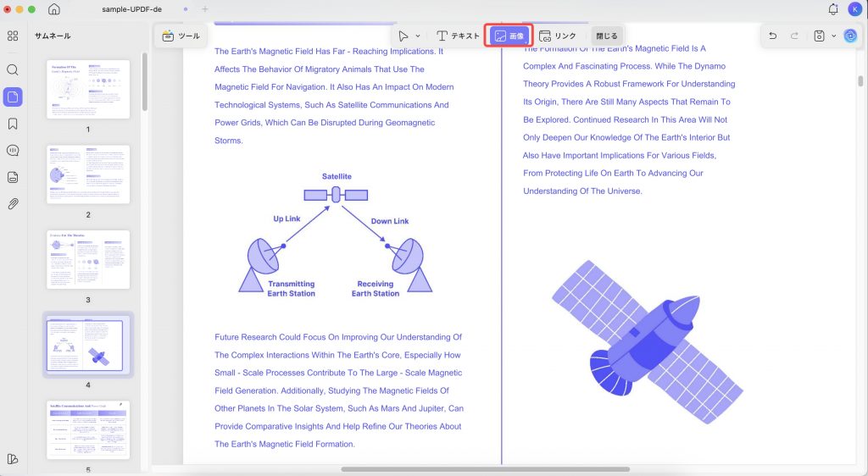Click the 'Storms.' text line
Image resolution: width=868 pixels, height=476 pixels.
(x=229, y=141)
